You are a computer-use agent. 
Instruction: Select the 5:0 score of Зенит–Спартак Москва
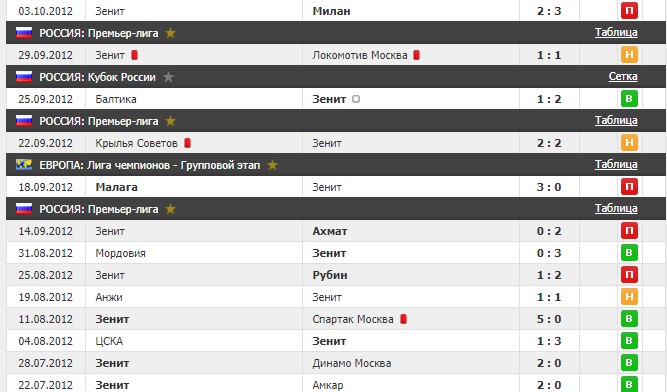(x=549, y=319)
